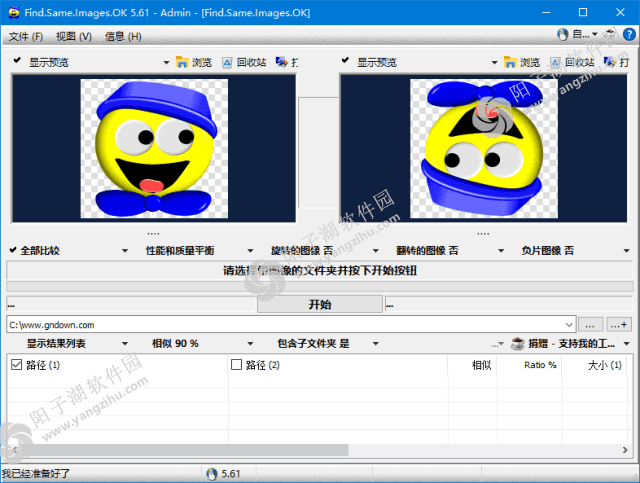Click the app icon in title bar
The height and width of the screenshot is (483, 640).
pos(14,12)
